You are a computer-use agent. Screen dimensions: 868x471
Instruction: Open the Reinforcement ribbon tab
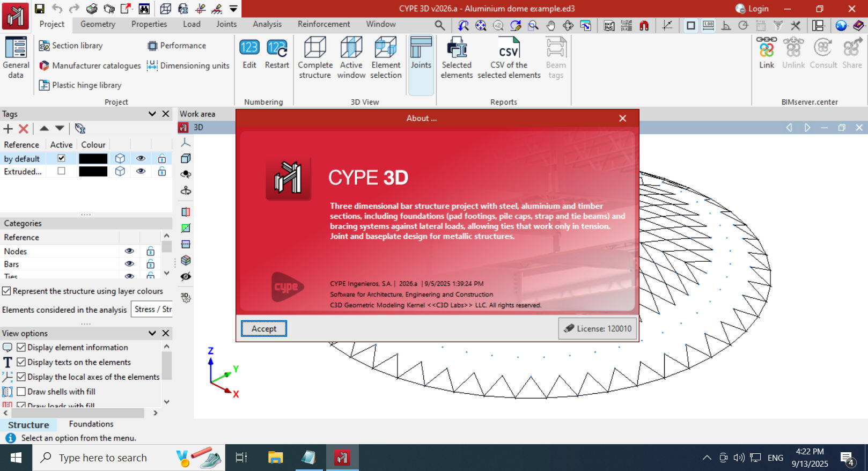pos(324,24)
